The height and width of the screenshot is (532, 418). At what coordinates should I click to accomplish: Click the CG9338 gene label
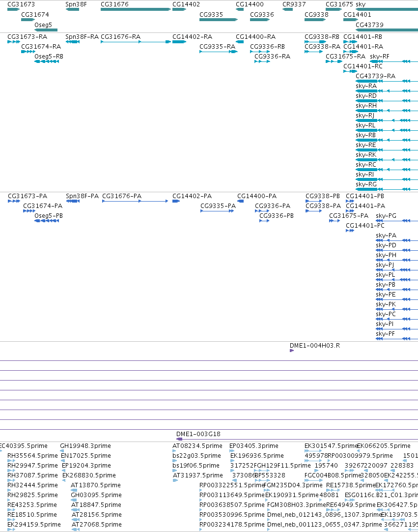pos(316,15)
